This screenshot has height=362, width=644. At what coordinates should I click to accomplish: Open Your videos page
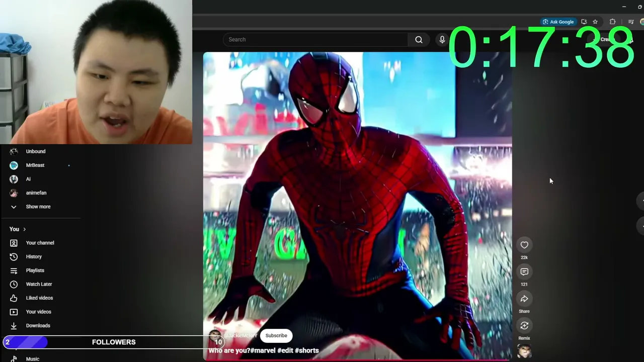(x=39, y=312)
